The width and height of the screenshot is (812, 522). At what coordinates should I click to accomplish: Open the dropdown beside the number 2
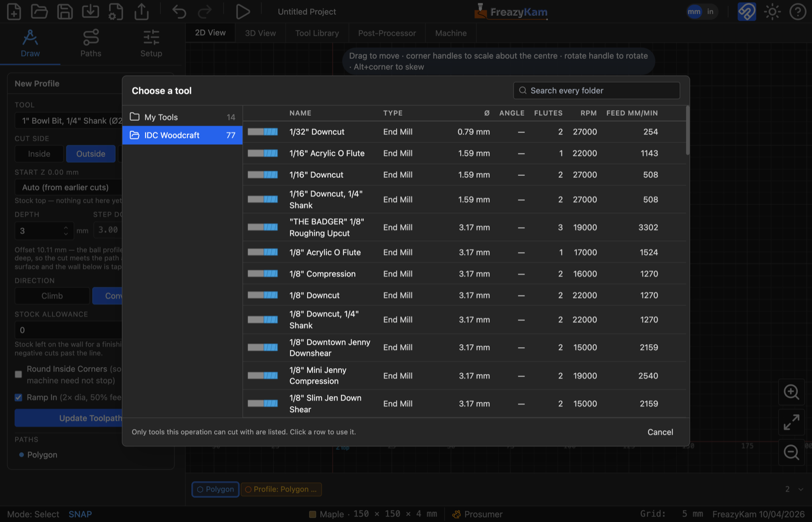click(x=800, y=490)
